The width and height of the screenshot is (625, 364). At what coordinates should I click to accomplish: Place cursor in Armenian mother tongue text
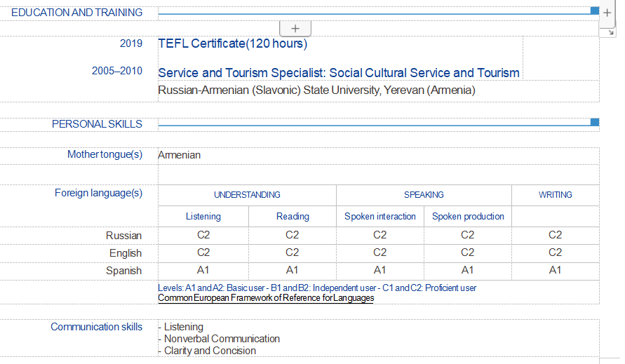coord(180,155)
